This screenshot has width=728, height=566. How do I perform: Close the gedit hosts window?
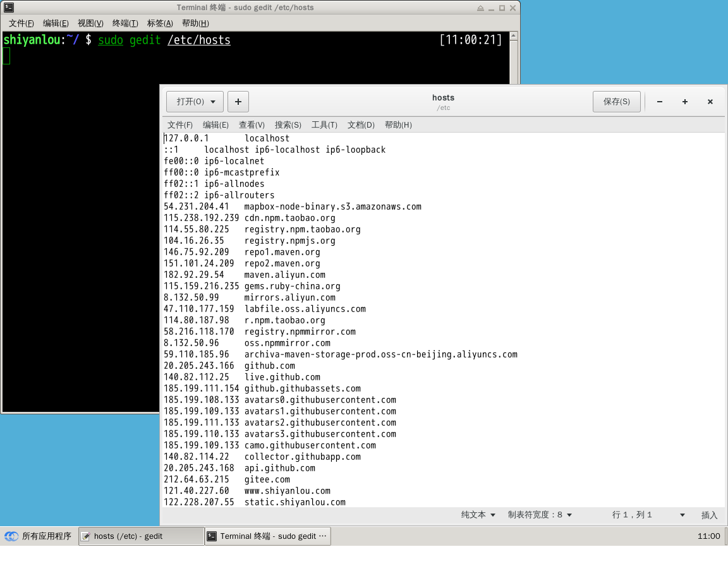[x=710, y=102]
